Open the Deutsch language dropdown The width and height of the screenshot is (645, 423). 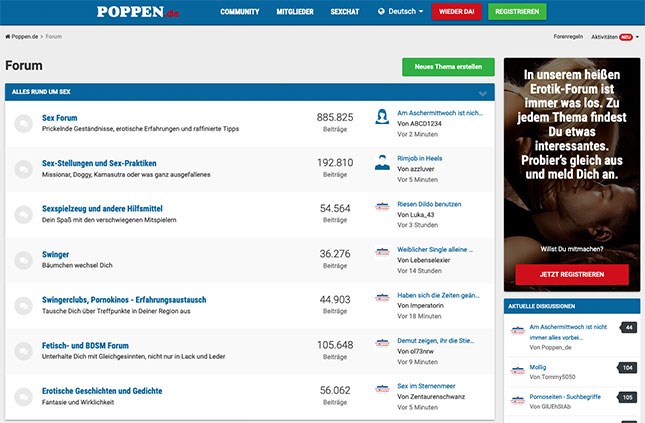click(400, 12)
